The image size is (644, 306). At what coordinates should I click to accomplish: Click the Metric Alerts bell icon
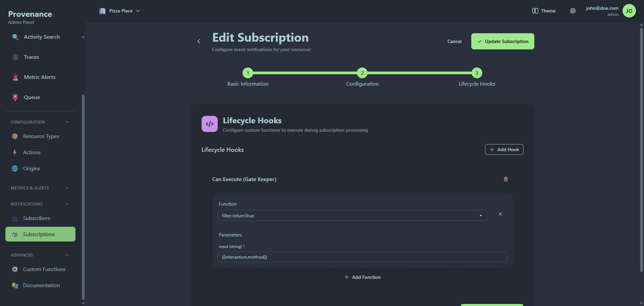pos(15,77)
